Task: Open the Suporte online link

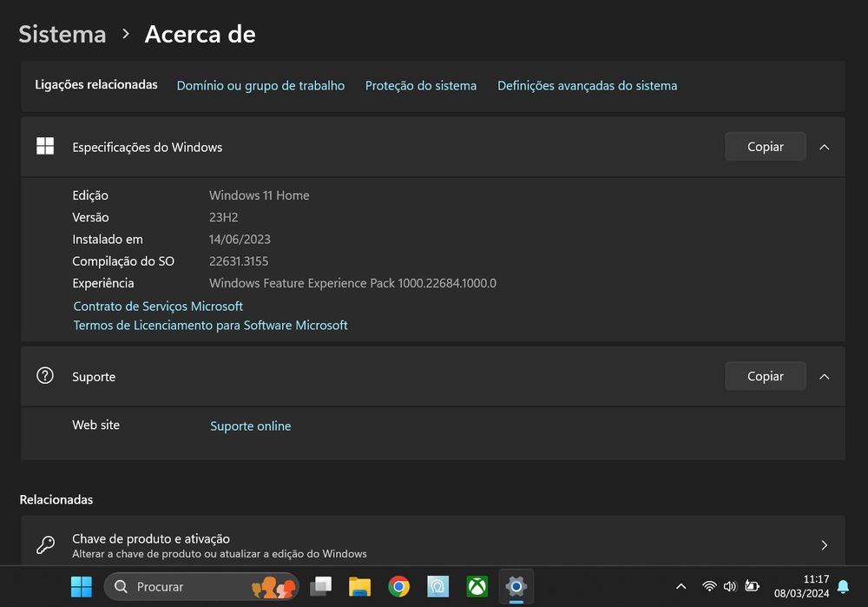Action: point(250,426)
